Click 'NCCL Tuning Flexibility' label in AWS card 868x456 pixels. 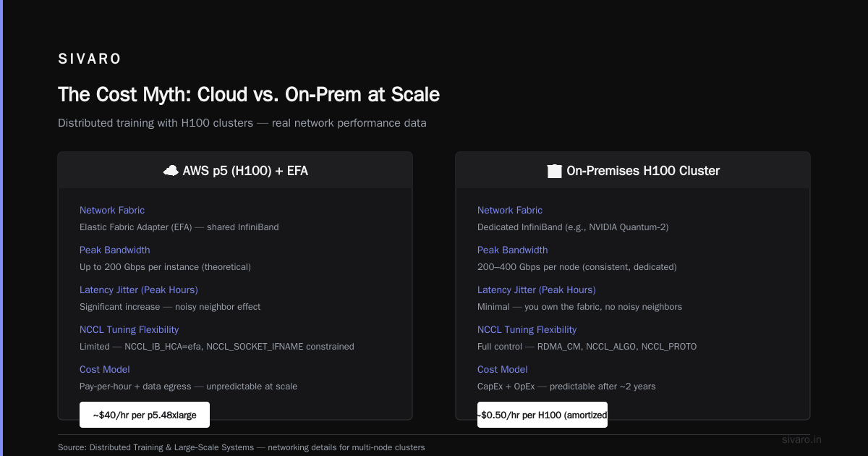point(129,329)
